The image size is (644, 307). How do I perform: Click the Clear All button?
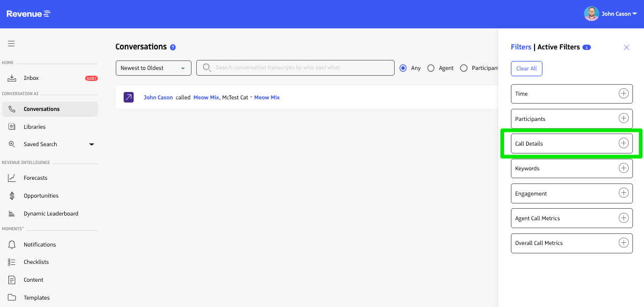click(526, 68)
